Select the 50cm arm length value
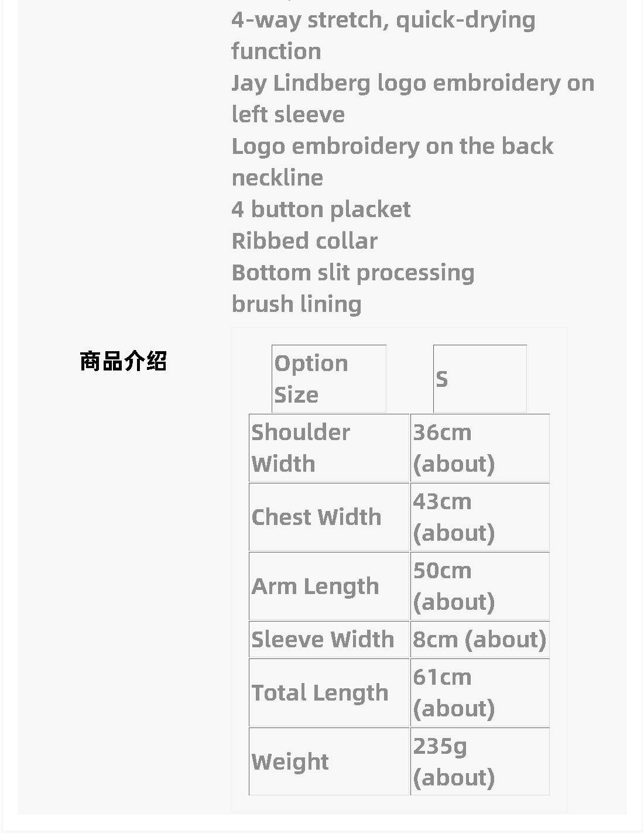This screenshot has width=644, height=834. click(x=479, y=586)
